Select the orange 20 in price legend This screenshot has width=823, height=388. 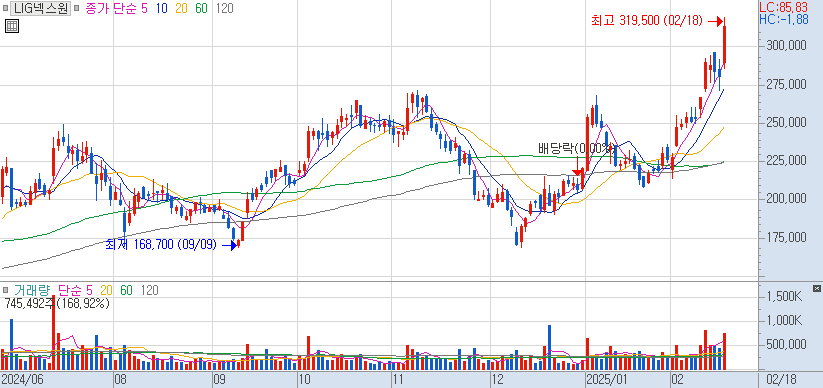coord(181,8)
